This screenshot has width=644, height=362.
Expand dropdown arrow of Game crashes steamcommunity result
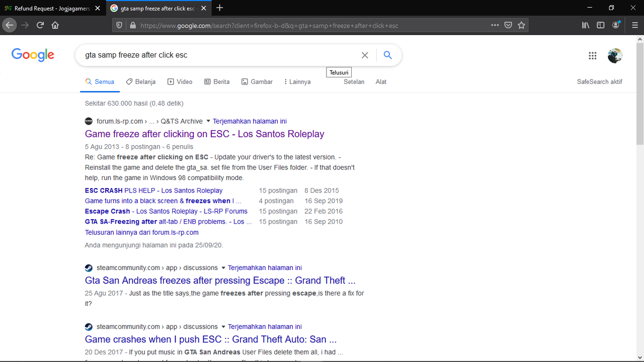[x=223, y=327]
